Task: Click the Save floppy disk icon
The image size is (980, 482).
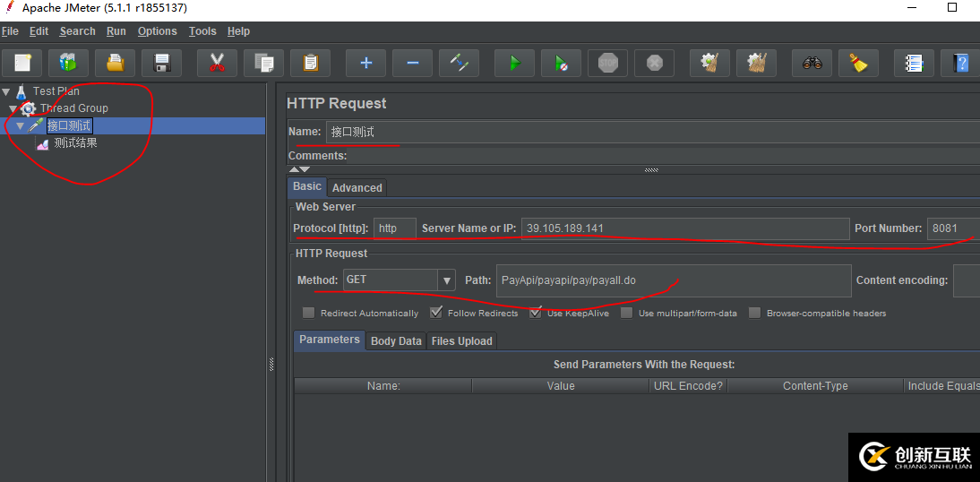Action: [x=162, y=63]
